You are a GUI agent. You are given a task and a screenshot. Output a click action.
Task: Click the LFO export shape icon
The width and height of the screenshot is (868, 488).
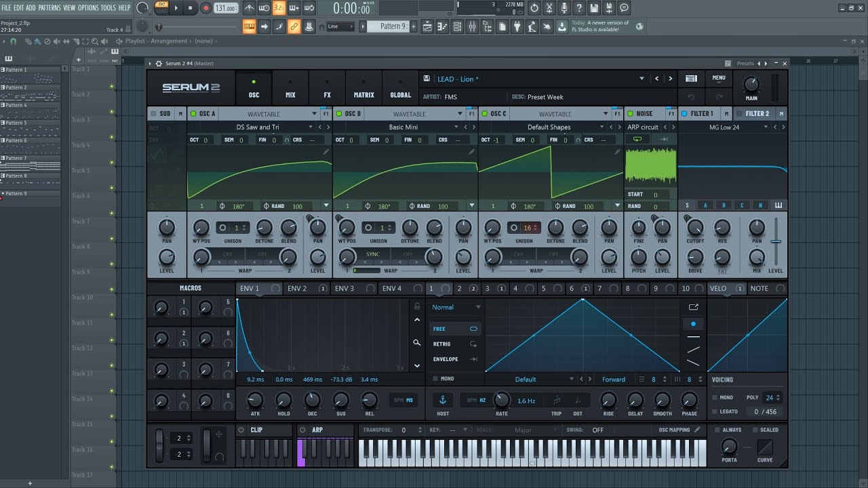point(693,307)
